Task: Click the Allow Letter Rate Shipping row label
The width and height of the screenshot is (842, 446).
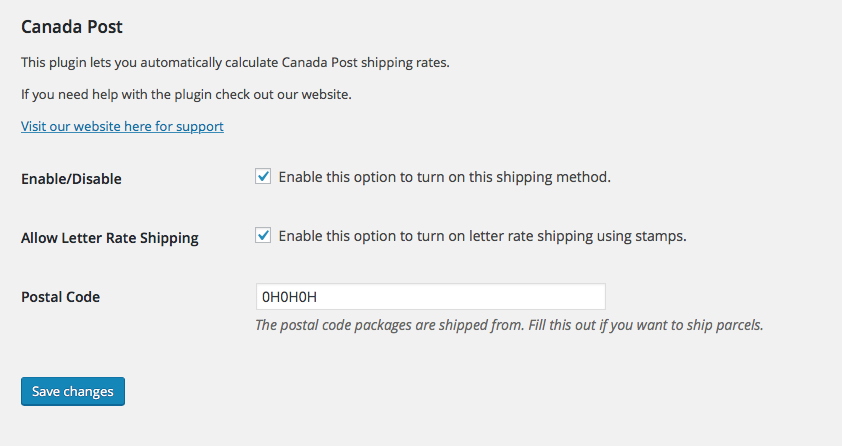Action: click(110, 238)
